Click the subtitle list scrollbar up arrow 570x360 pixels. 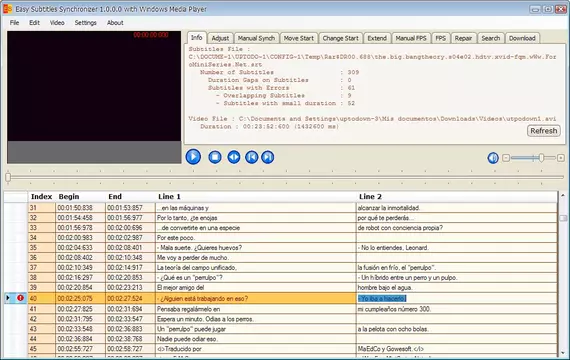[x=563, y=195]
